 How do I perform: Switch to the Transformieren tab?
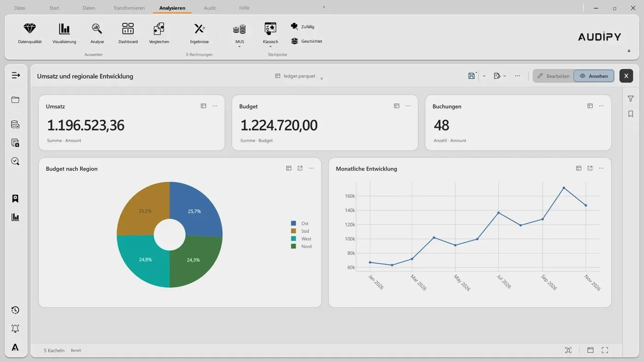129,8
